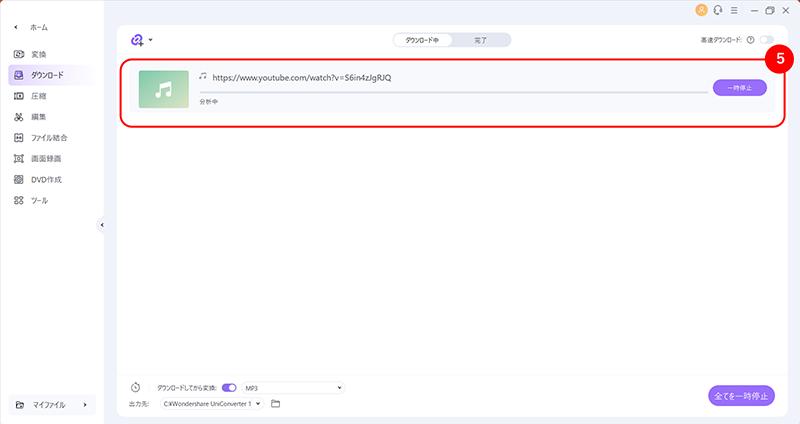Image resolution: width=800 pixels, height=424 pixels.
Task: Switch to the 完了 tab
Action: tap(480, 40)
